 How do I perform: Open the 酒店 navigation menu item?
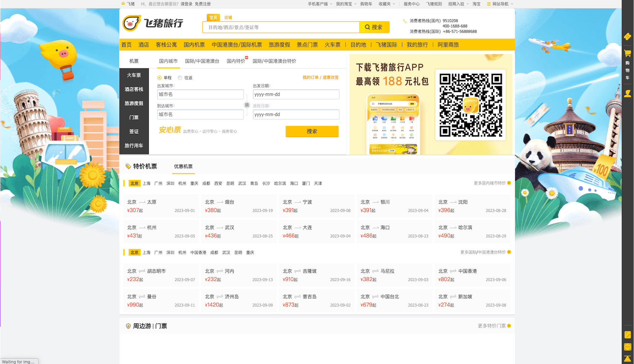tap(144, 45)
